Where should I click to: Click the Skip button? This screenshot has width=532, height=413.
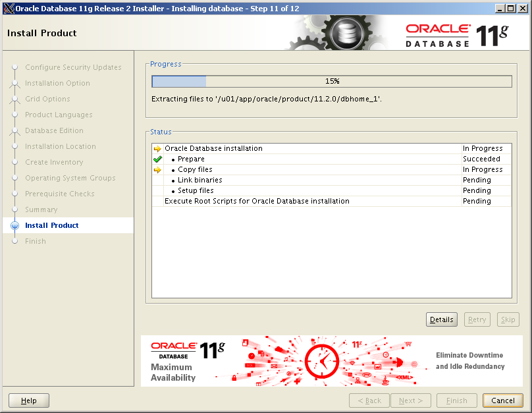508,319
